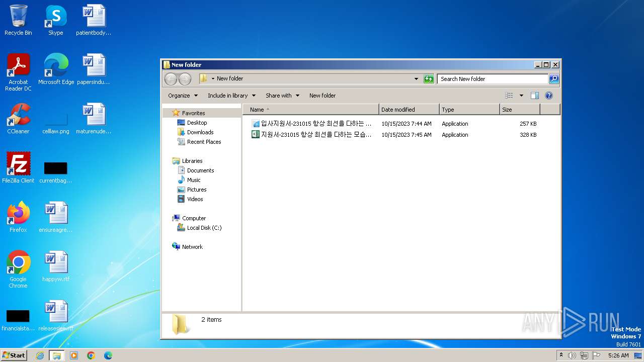Image resolution: width=644 pixels, height=362 pixels.
Task: Open the view options dropdown arrow
Action: pyautogui.click(x=521, y=96)
